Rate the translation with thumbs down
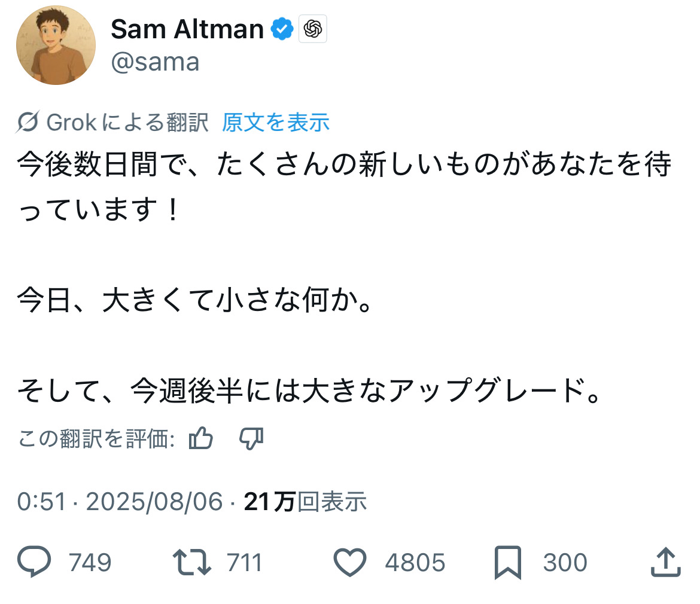Viewport: 700px width, 604px height. coord(251,439)
